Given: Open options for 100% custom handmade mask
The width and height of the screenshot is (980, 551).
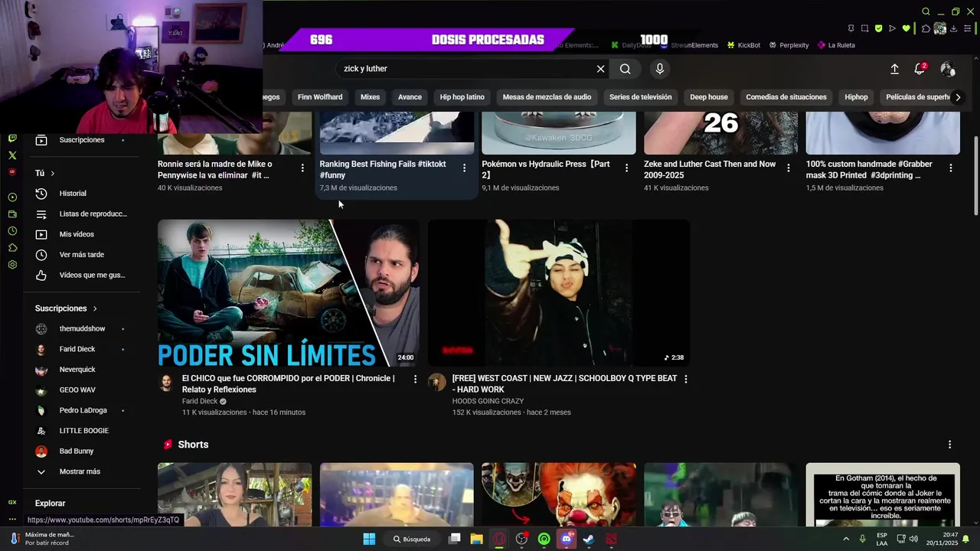Looking at the screenshot, I should 951,168.
